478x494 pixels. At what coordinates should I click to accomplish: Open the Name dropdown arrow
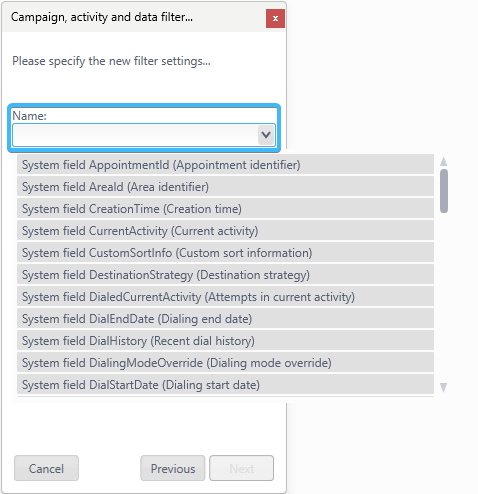coord(266,135)
